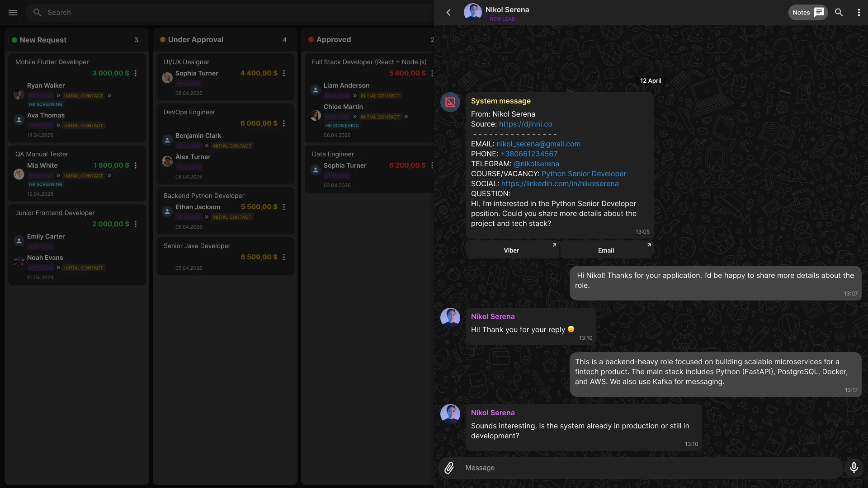Type in the Message input field

pyautogui.click(x=651, y=468)
